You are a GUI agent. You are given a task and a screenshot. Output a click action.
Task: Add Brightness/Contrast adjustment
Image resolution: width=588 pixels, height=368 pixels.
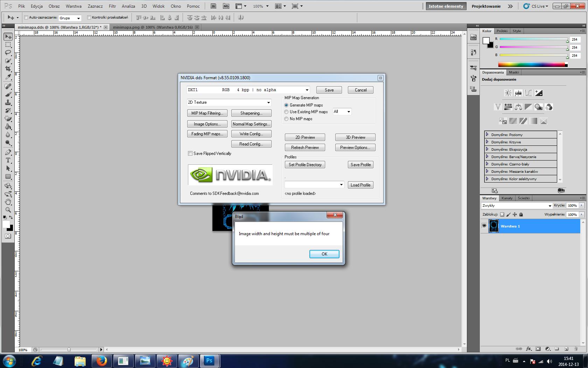[508, 93]
